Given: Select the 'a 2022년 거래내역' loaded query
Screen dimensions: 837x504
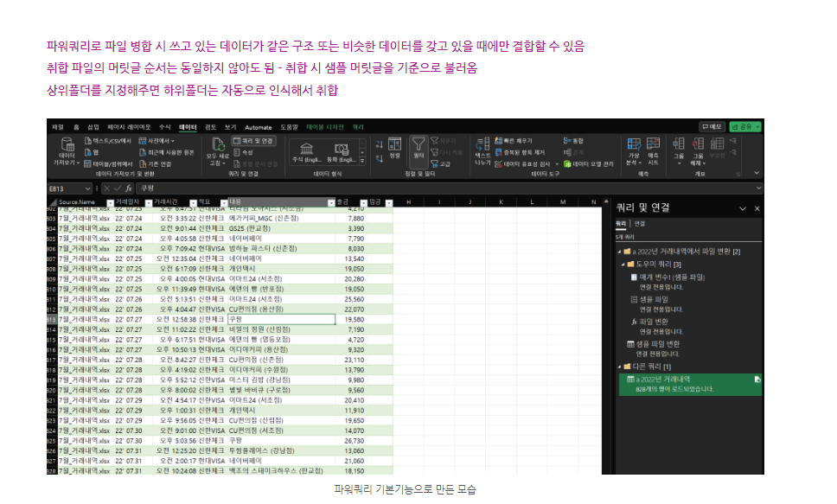Looking at the screenshot, I should [x=690, y=384].
